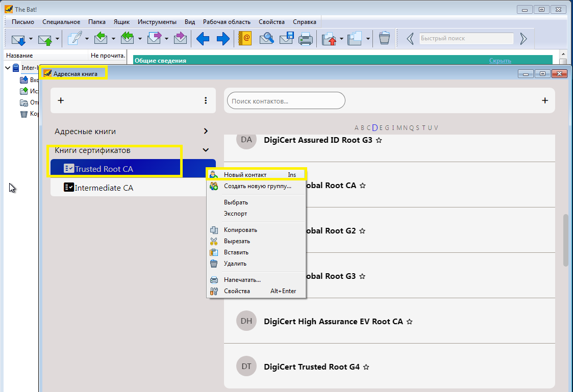Jump to letter G in alphabet index

tap(387, 128)
